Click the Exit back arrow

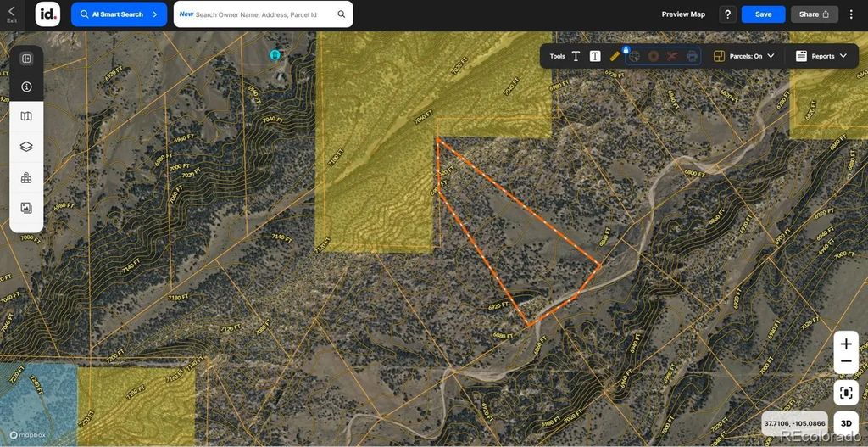(12, 14)
